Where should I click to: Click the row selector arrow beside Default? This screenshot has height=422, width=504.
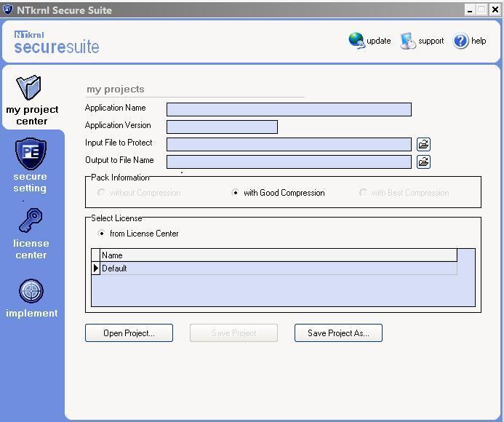(95, 268)
